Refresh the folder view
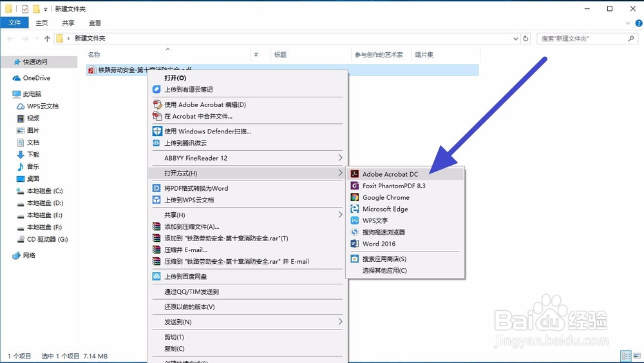644x363 pixels. click(x=526, y=38)
